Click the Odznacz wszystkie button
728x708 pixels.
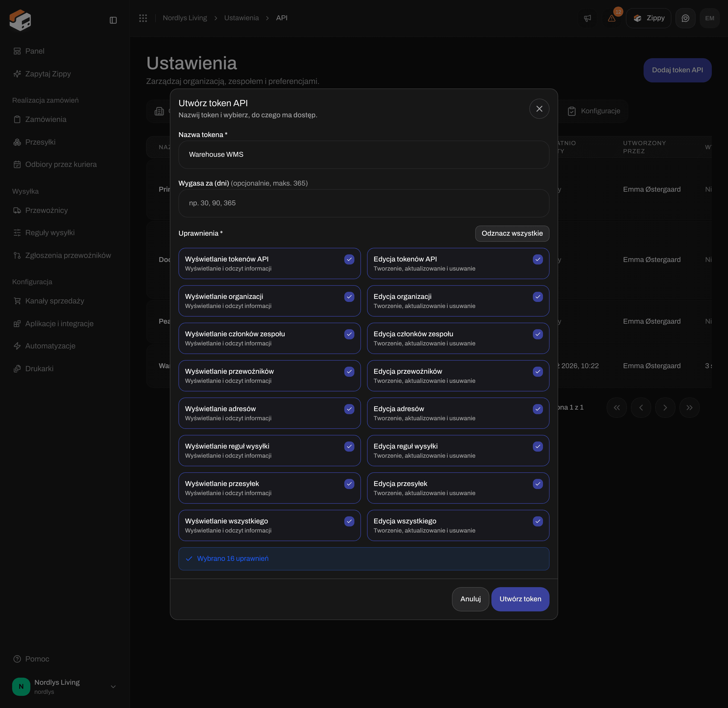(x=512, y=234)
